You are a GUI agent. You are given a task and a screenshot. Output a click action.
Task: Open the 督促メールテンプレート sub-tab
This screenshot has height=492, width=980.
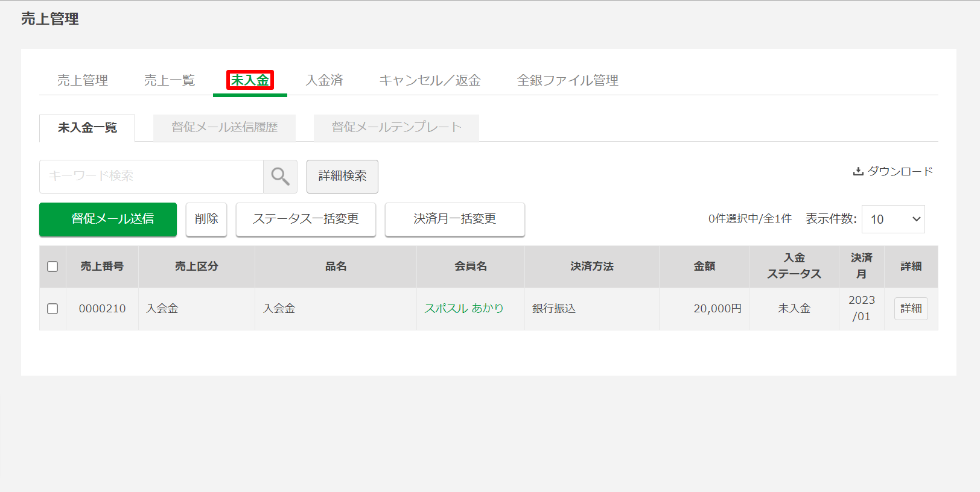click(x=396, y=128)
